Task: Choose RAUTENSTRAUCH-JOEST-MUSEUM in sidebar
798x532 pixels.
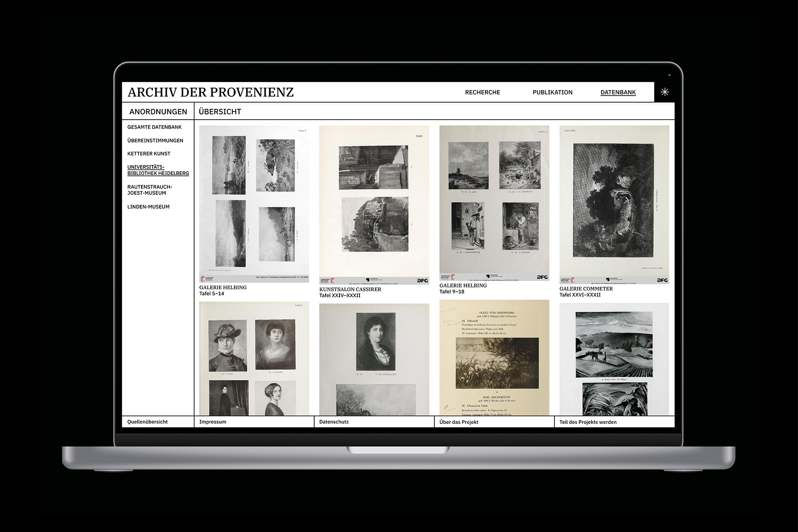Action: (150, 190)
